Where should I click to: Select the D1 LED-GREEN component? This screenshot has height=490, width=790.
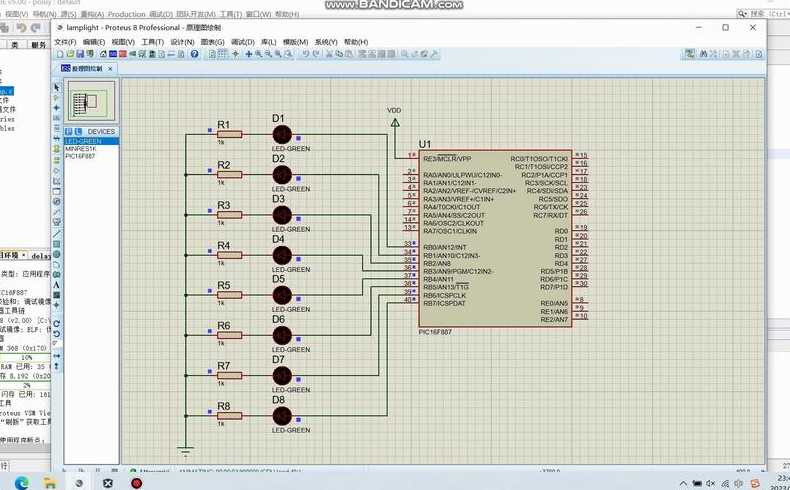[282, 134]
